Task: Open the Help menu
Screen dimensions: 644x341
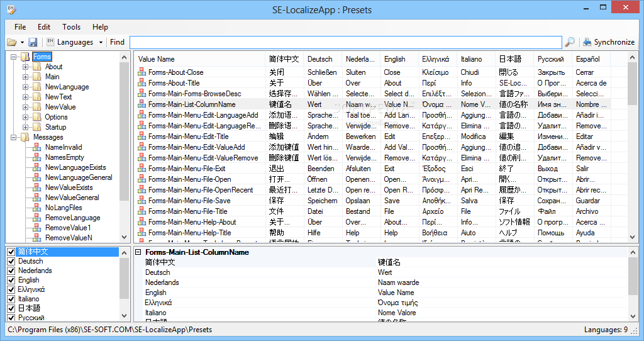Action: (100, 26)
